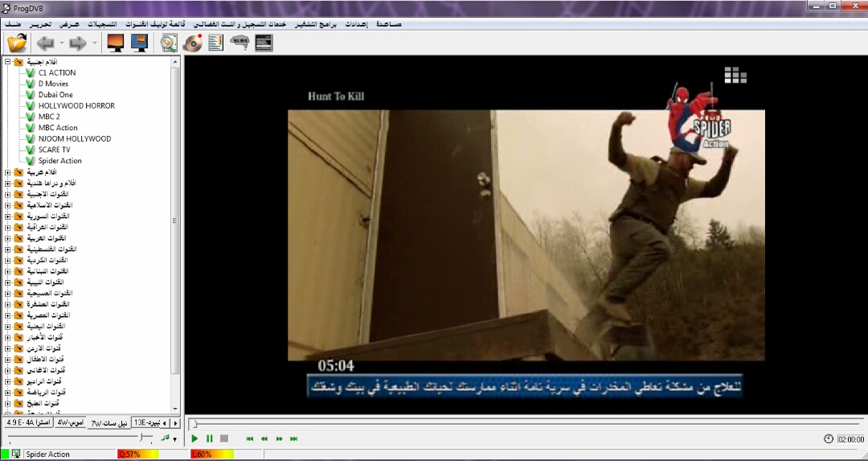Click the channel search magnifier icon
Screen dimensions: 868x461
[168, 43]
